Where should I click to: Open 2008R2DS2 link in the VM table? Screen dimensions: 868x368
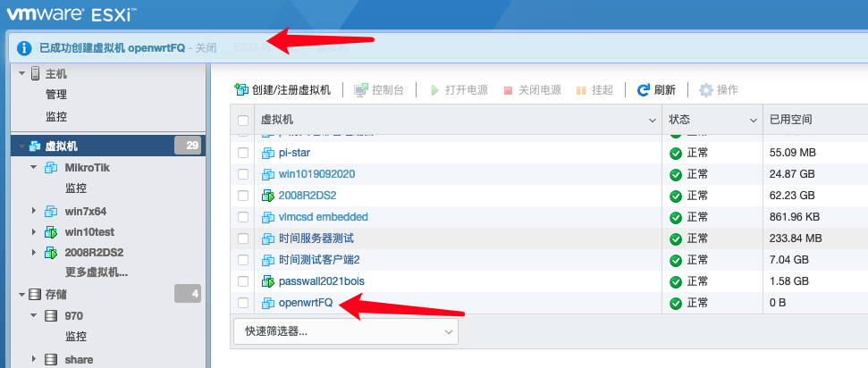308,196
